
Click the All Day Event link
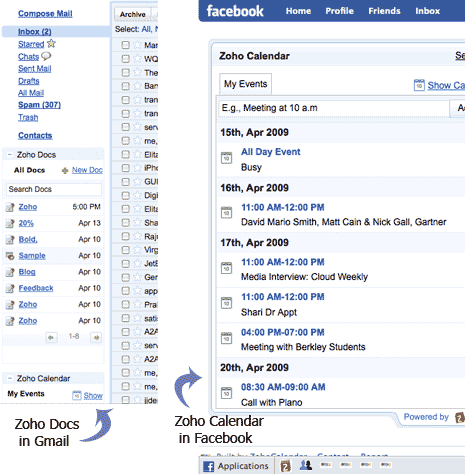[271, 152]
